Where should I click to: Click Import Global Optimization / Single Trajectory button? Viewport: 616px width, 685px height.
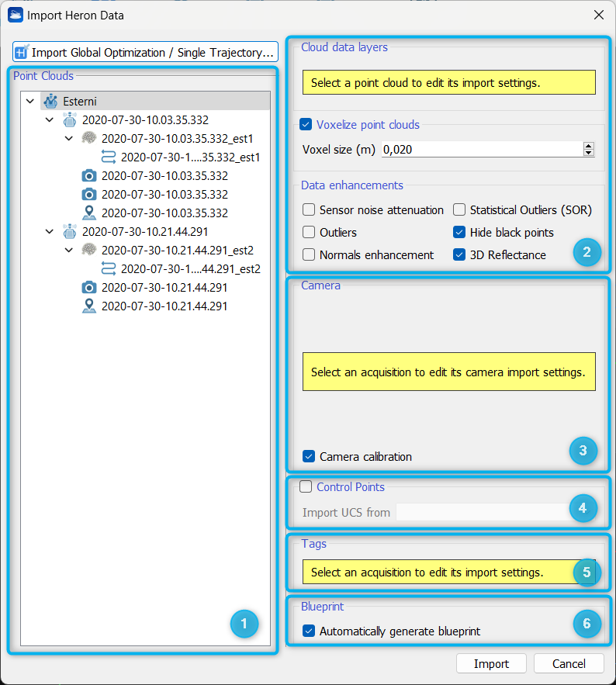coord(145,53)
